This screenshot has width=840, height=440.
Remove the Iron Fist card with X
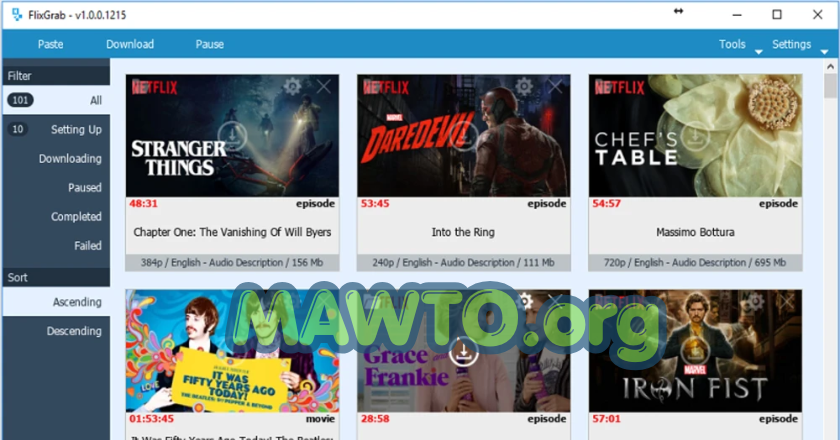pyautogui.click(x=786, y=301)
